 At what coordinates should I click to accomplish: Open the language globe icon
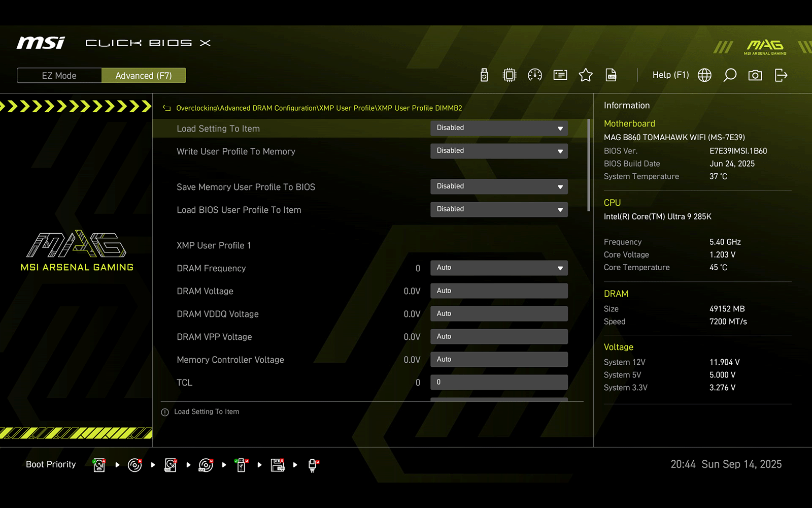[x=704, y=75]
